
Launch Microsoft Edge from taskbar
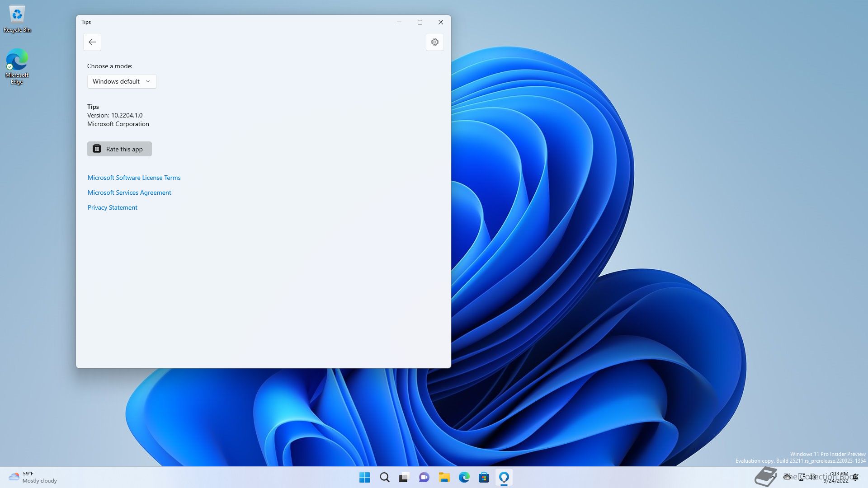(464, 477)
